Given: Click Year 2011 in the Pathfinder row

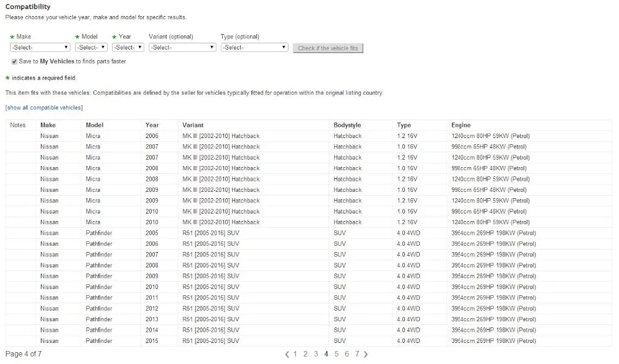Looking at the screenshot, I should point(152,298).
